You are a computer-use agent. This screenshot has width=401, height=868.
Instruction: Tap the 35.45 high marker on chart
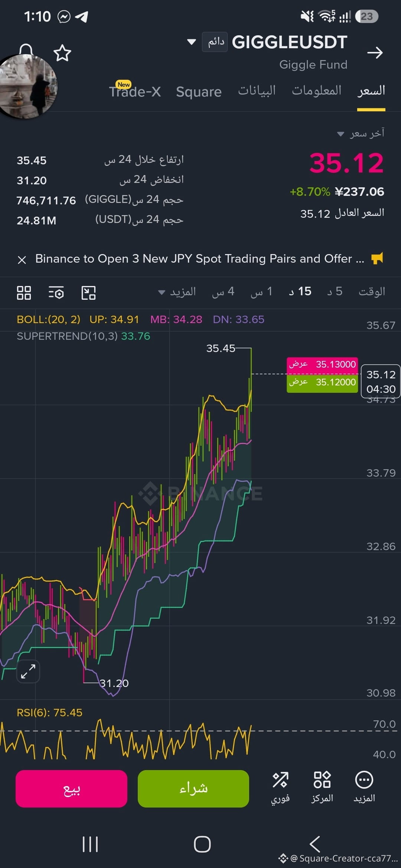point(221,348)
